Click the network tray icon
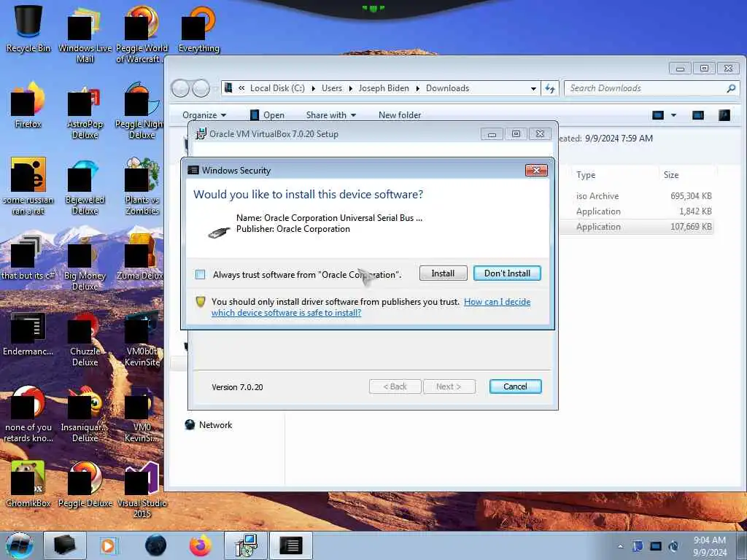Image resolution: width=747 pixels, height=560 pixels. tap(656, 546)
